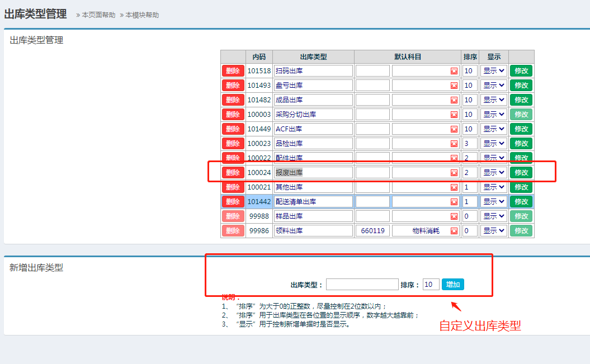This screenshot has height=364, width=590.
Task: Focus the new 出库类型 name field
Action: click(x=362, y=285)
